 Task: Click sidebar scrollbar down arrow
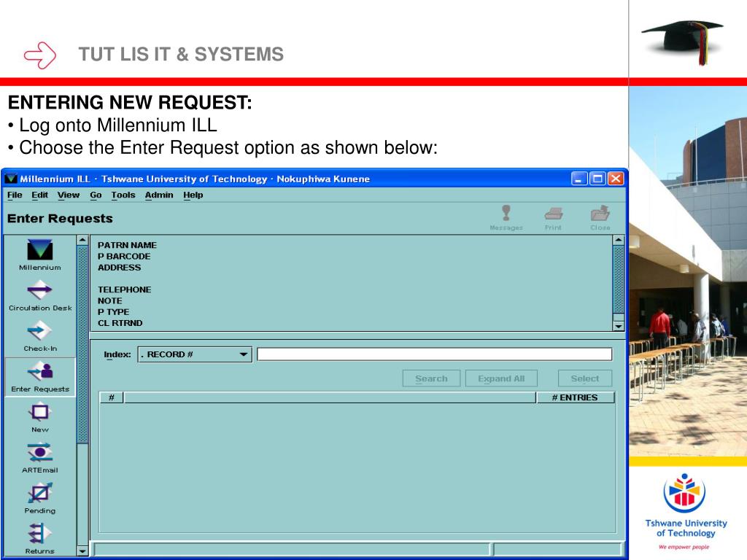pos(82,551)
